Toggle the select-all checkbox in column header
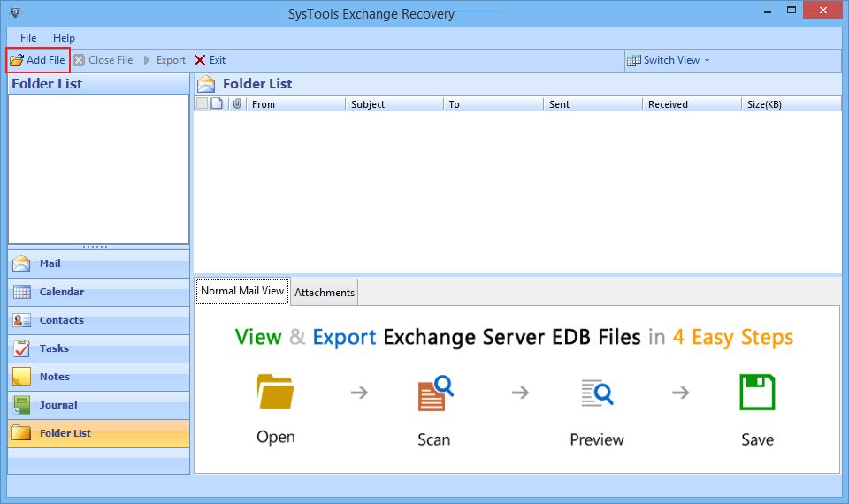The width and height of the screenshot is (849, 504). click(202, 103)
